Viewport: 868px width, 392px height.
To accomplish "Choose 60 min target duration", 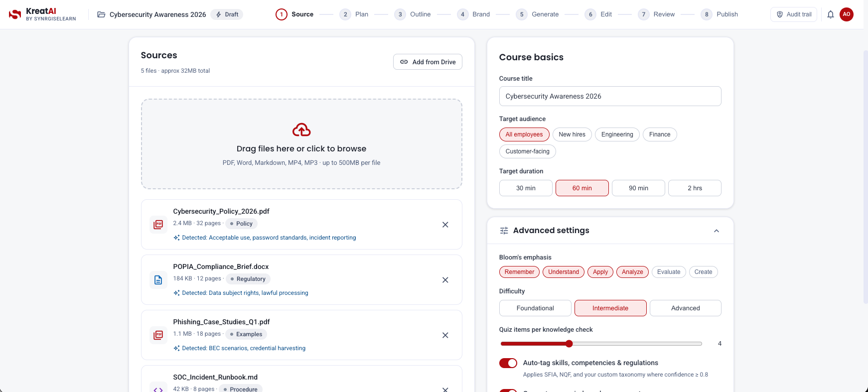I will coord(582,188).
